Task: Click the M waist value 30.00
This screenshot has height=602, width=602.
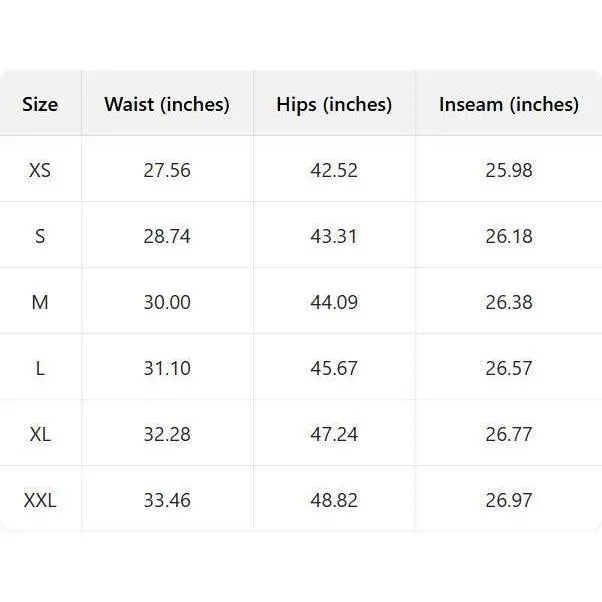Action: click(167, 302)
